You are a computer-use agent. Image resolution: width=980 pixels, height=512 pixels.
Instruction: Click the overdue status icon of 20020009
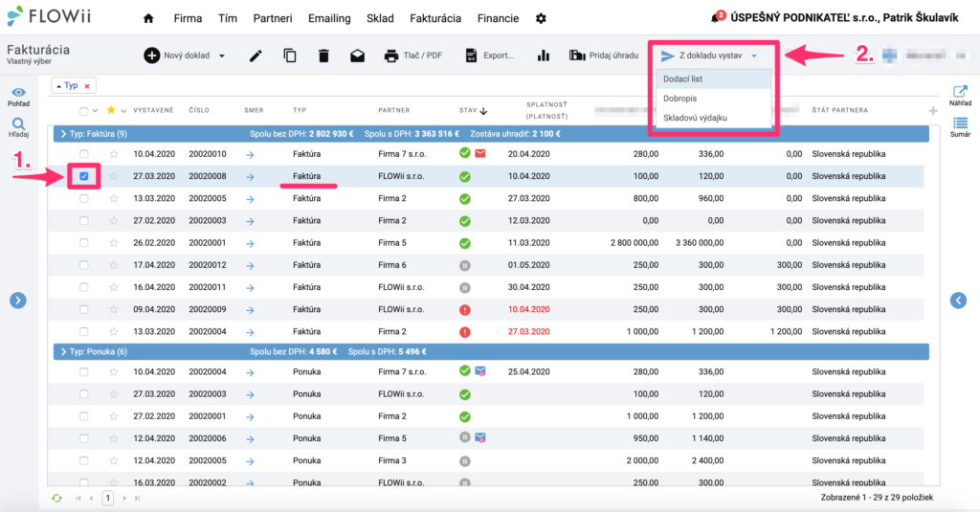pyautogui.click(x=464, y=309)
